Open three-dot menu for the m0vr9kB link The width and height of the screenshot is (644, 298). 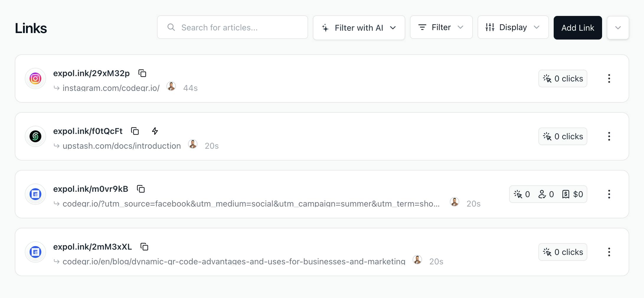click(x=609, y=194)
